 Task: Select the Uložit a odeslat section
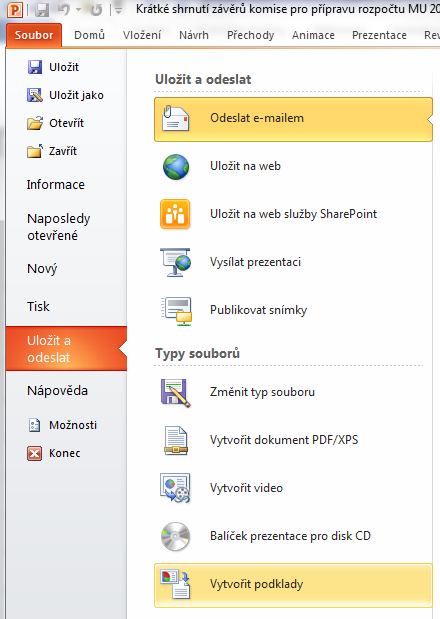pos(66,349)
